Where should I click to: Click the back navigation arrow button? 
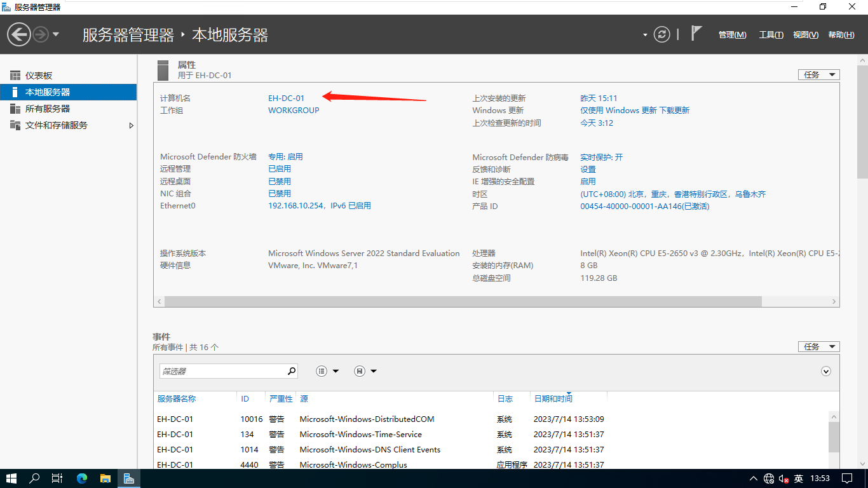coord(19,34)
